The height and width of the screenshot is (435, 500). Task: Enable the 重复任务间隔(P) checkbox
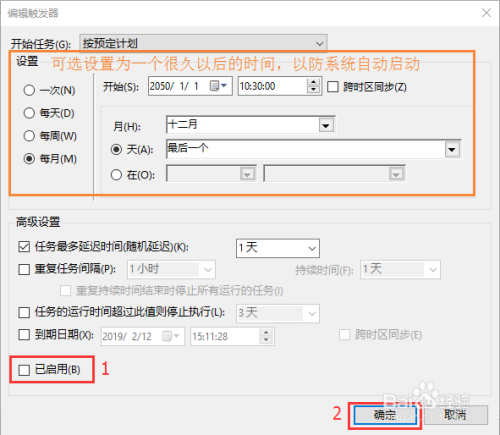click(24, 269)
